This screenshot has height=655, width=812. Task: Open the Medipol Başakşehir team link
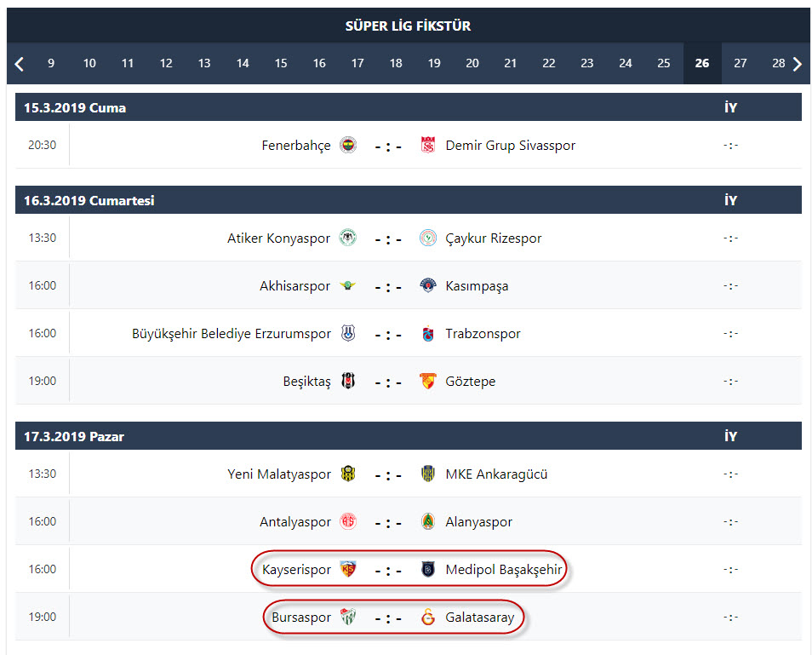coord(503,570)
